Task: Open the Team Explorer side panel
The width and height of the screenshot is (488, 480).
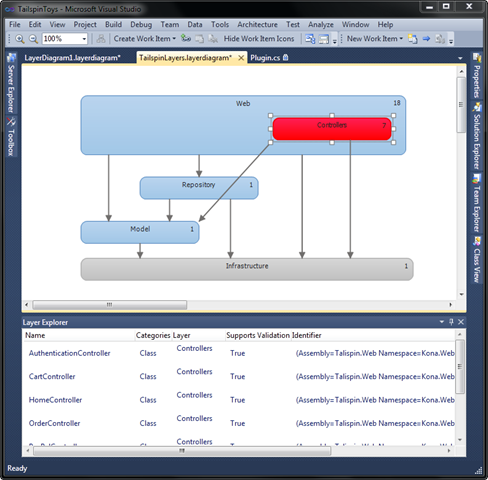Action: point(477,203)
